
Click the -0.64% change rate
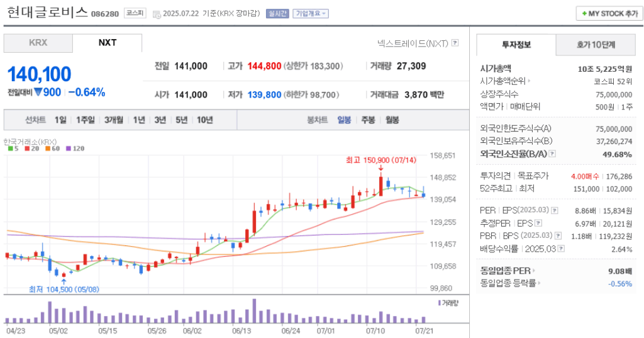87,92
